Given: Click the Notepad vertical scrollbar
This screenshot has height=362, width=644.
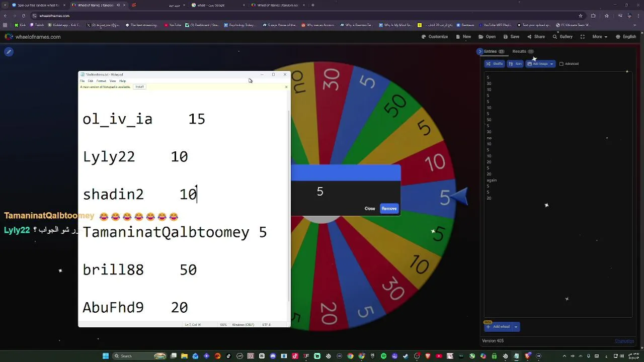Looking at the screenshot, I should 288,206.
